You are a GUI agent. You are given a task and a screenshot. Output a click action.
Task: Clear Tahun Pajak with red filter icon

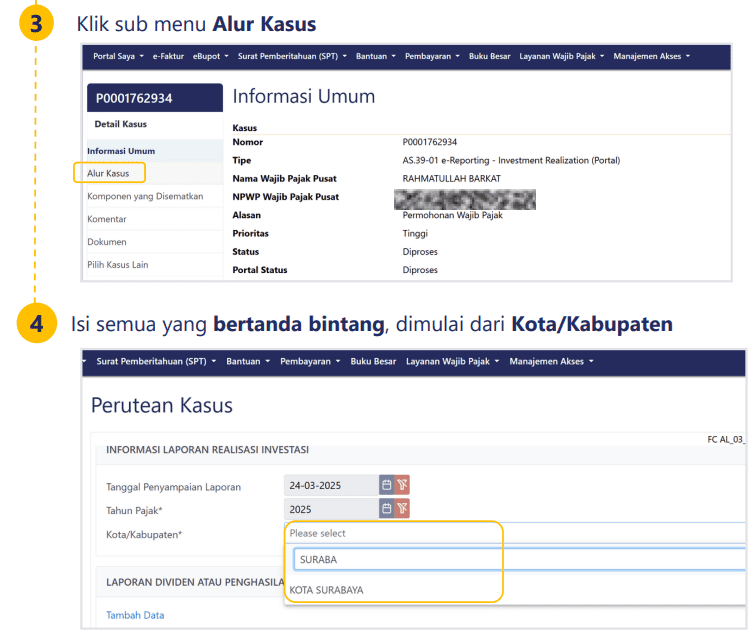(x=402, y=508)
